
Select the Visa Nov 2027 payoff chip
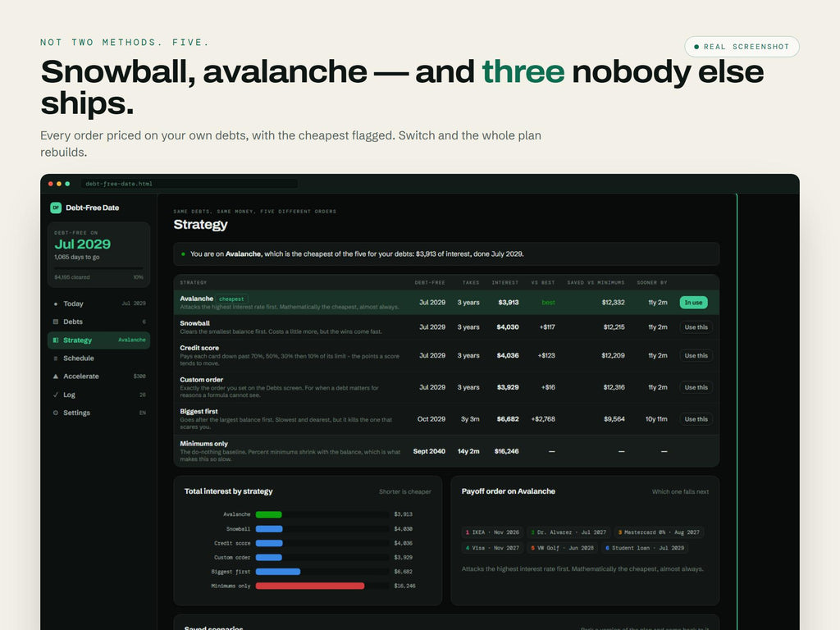492,548
